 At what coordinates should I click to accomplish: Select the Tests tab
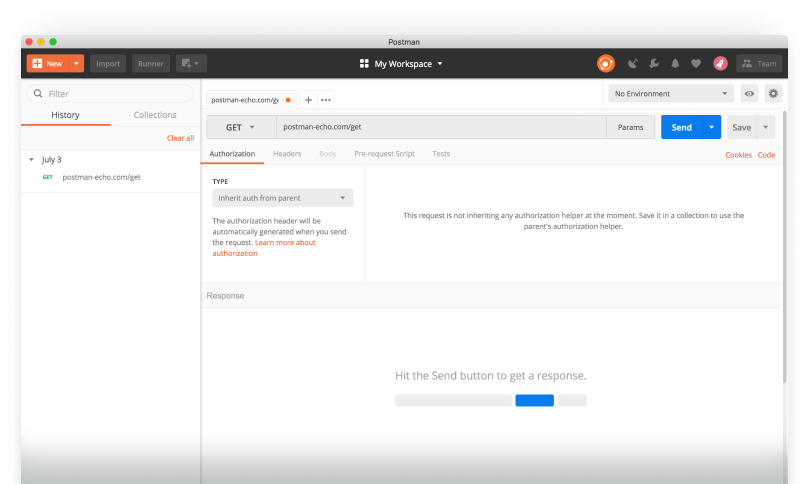[441, 154]
